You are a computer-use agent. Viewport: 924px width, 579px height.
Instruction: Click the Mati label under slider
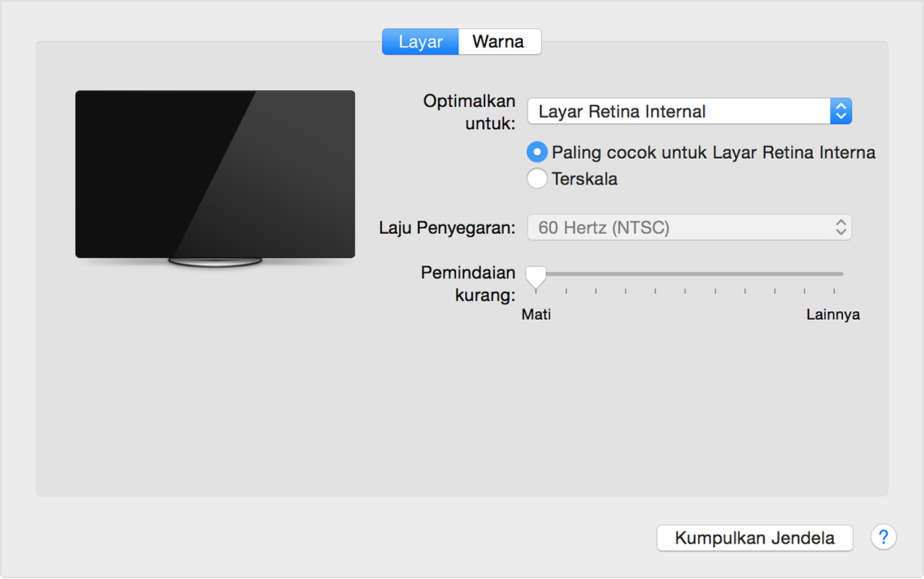point(536,315)
